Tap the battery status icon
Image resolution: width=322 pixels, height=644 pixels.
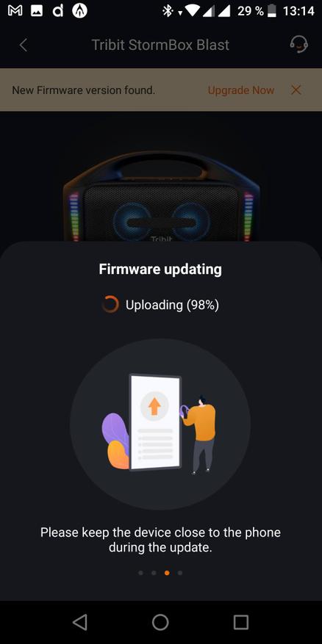(272, 11)
